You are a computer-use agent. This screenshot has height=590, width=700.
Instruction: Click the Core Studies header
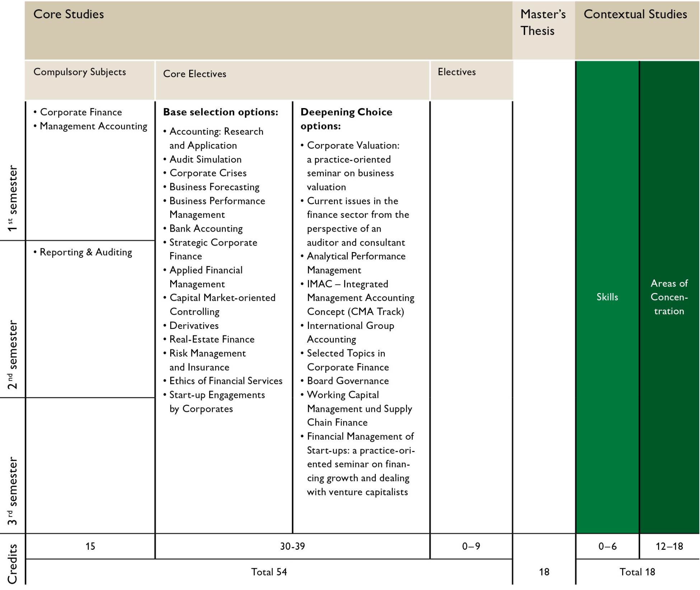point(69,14)
